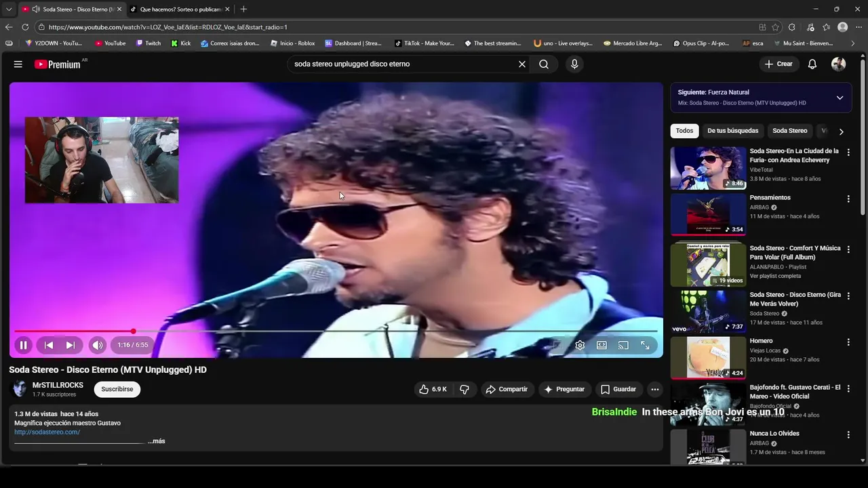Cast the video with the player Cast icon
Viewport: 868px width, 488px height.
[x=623, y=345]
